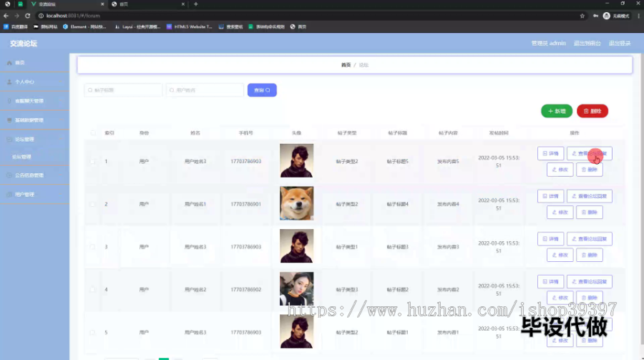Check the checkbox for row 1
The width and height of the screenshot is (644, 360).
click(x=93, y=162)
